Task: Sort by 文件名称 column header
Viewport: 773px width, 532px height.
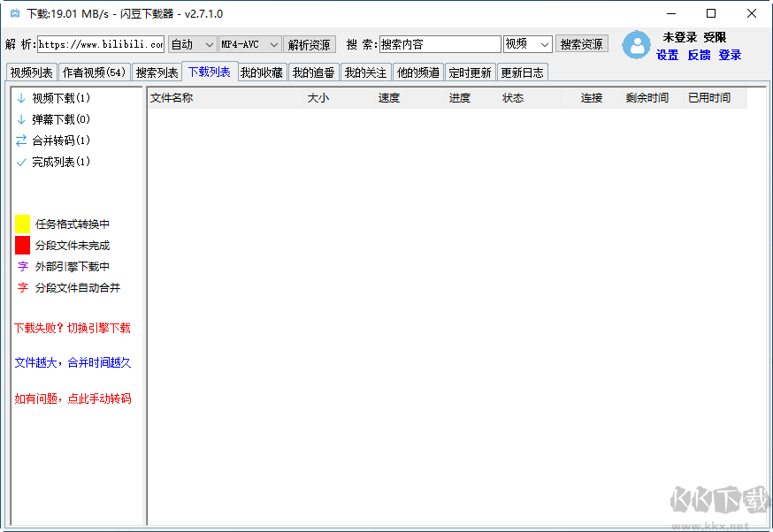Action: point(226,98)
